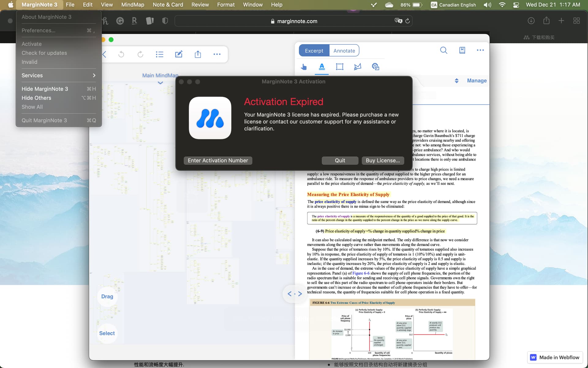The image size is (588, 368).
Task: Select the hand pointer tool
Action: click(x=304, y=67)
